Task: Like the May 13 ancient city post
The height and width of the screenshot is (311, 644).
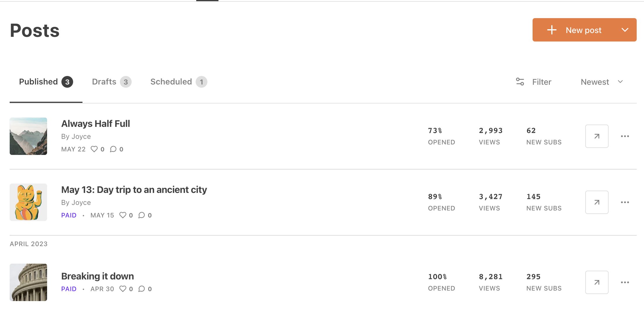Action: pyautogui.click(x=123, y=215)
